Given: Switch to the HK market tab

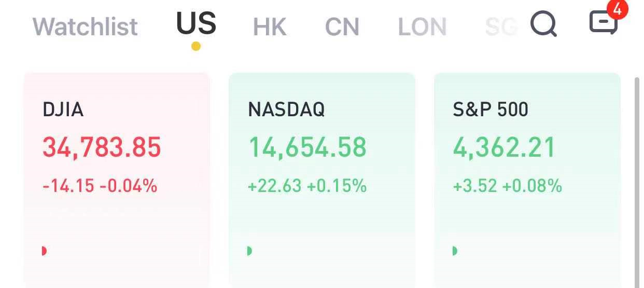Looking at the screenshot, I should click(270, 27).
